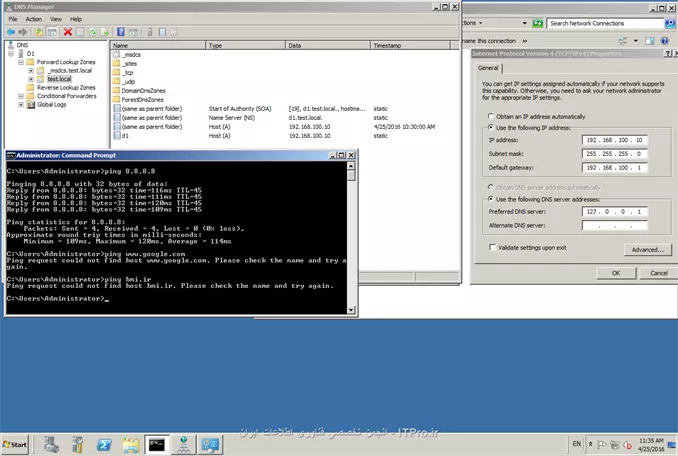Open the Help menu in DNS Manager
The width and height of the screenshot is (678, 456).
[x=76, y=19]
